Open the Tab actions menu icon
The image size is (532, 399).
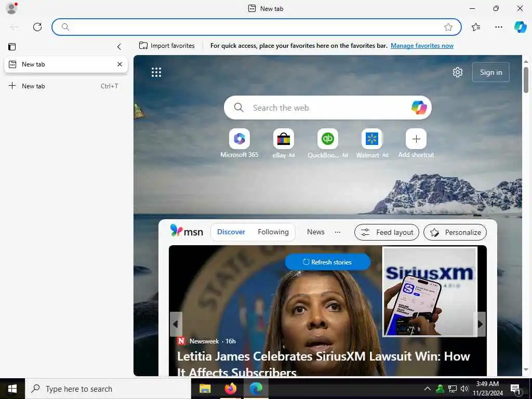(x=12, y=46)
